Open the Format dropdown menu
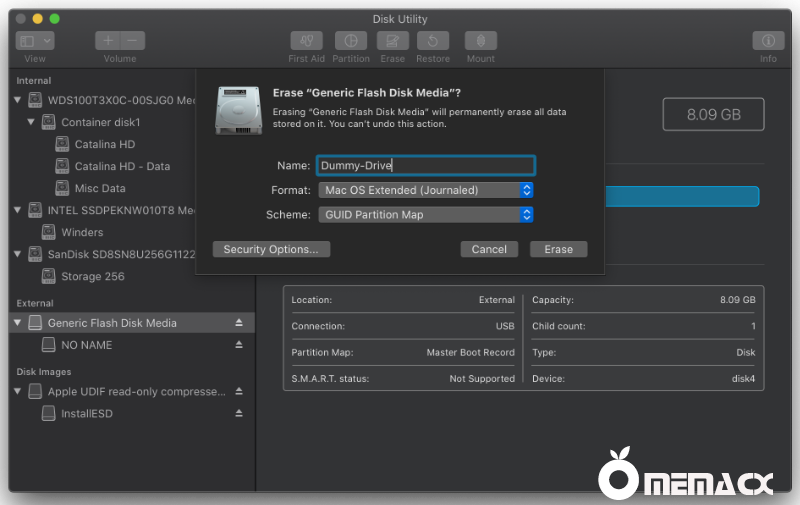The image size is (800, 505). tap(426, 190)
